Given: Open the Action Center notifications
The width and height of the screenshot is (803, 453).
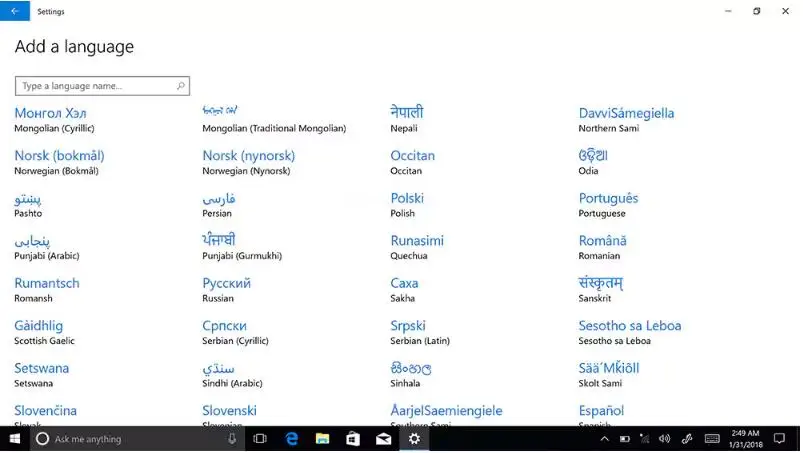Looking at the screenshot, I should point(779,439).
